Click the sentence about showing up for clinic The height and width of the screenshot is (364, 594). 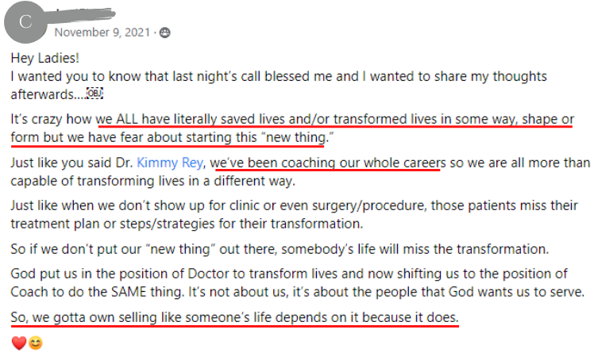[x=294, y=206]
